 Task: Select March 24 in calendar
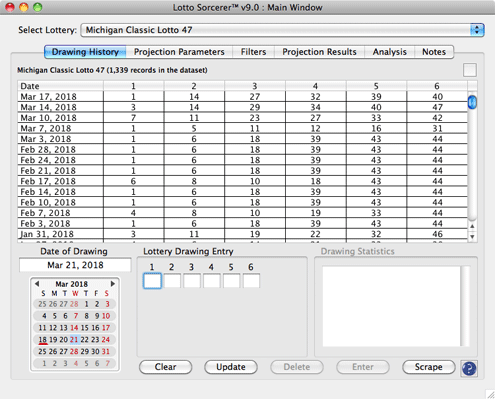click(x=106, y=340)
